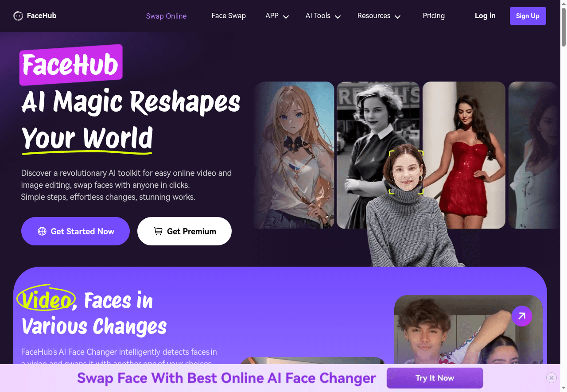This screenshot has width=567, height=392.
Task: Expand the APP dropdown chevron
Action: (286, 17)
